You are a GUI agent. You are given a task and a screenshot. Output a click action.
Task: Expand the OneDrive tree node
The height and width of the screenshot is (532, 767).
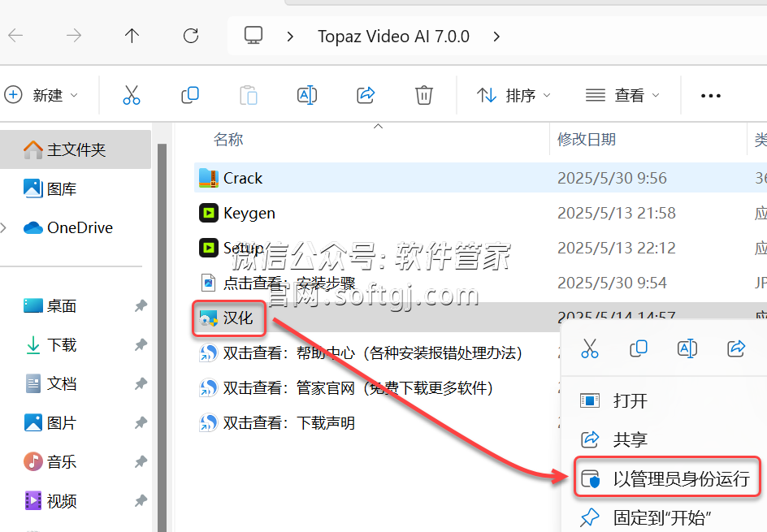point(4,228)
